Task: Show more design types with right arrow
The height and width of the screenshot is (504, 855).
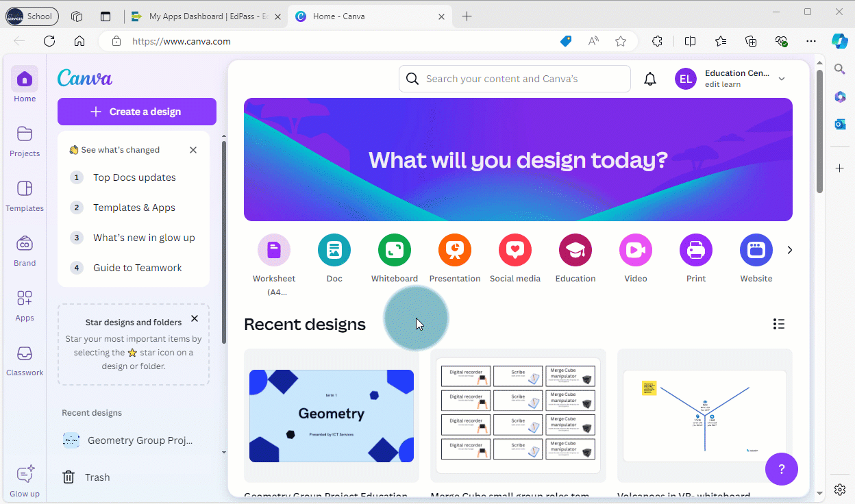Action: (790, 250)
